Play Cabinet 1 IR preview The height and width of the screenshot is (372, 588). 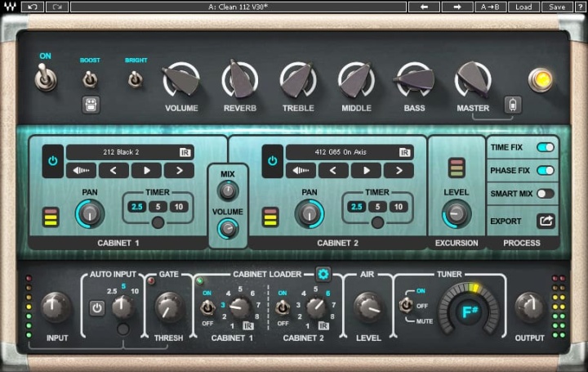pyautogui.click(x=147, y=170)
